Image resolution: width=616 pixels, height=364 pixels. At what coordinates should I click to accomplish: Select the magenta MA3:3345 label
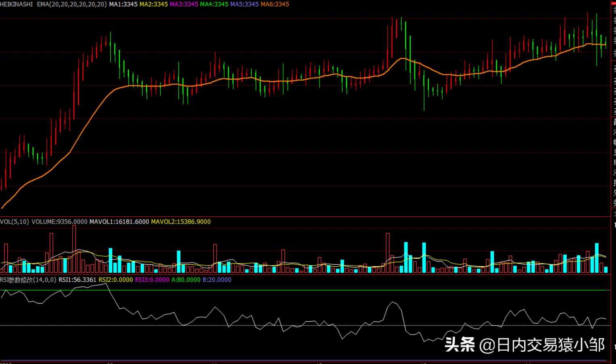tap(184, 4)
